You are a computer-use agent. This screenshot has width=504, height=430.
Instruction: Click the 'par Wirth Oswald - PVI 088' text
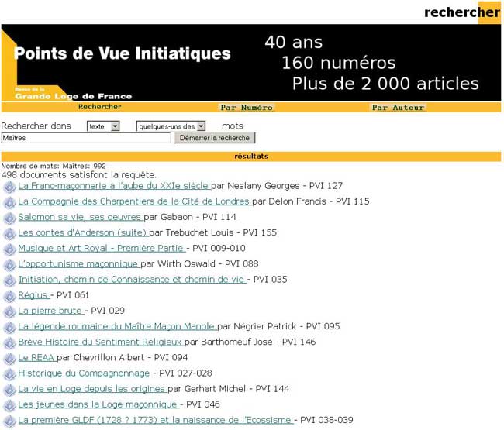pos(199,264)
